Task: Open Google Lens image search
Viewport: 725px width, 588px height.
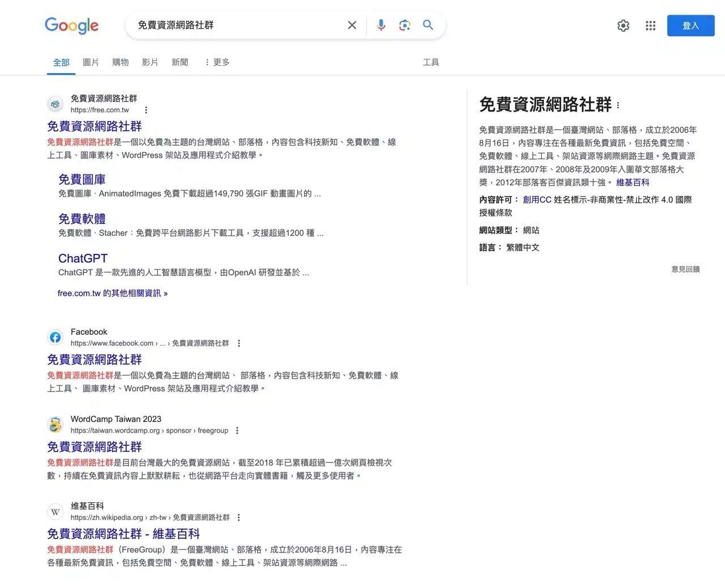Action: (404, 25)
